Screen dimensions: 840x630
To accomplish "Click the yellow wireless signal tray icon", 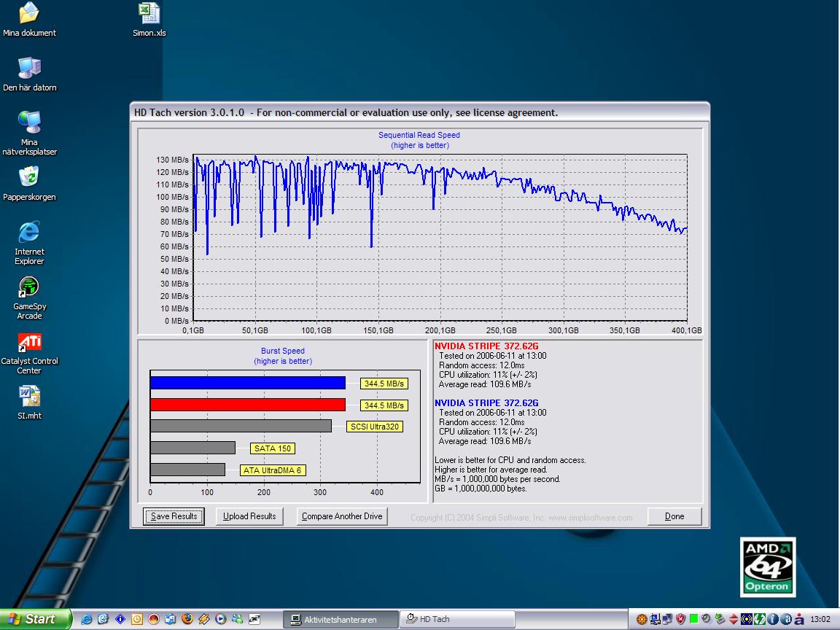I will click(746, 619).
